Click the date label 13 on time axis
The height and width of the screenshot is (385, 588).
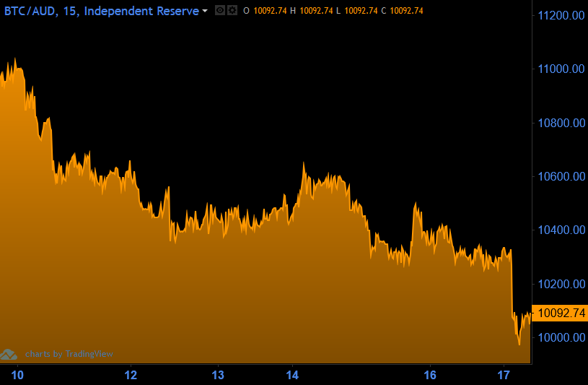coord(218,375)
